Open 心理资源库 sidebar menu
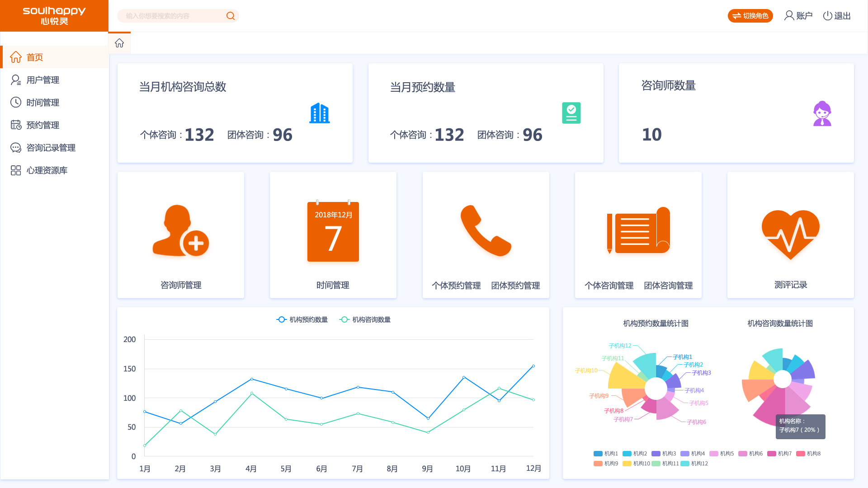The image size is (868, 488). click(47, 170)
